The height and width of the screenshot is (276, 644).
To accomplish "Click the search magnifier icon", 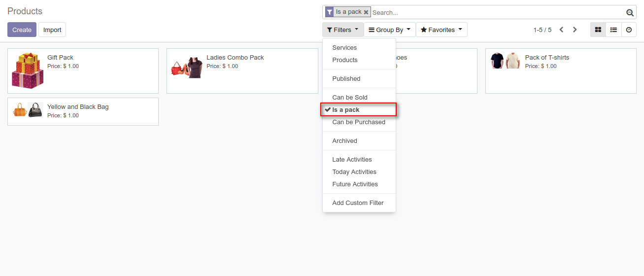I will (629, 13).
